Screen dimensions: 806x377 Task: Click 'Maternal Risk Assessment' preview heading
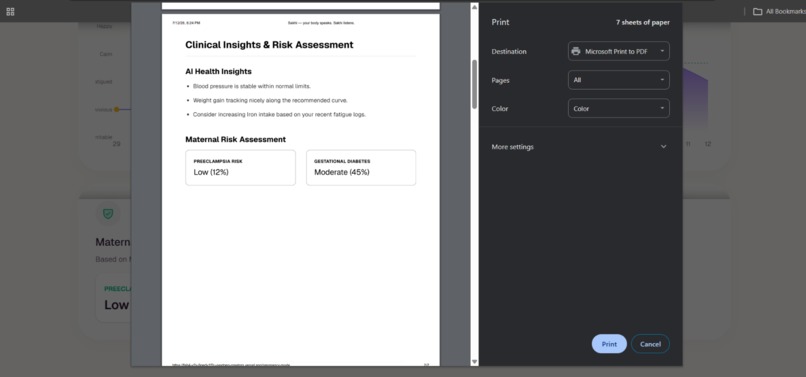click(235, 139)
